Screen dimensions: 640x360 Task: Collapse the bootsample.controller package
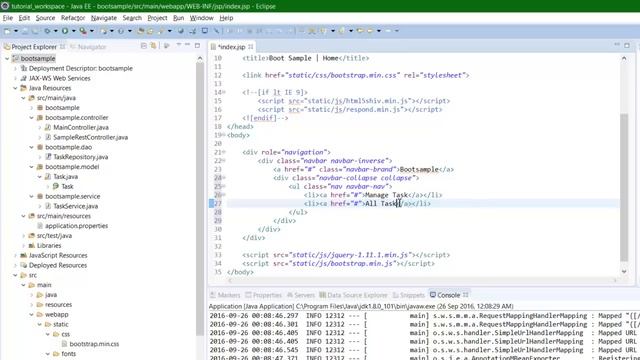point(31,118)
